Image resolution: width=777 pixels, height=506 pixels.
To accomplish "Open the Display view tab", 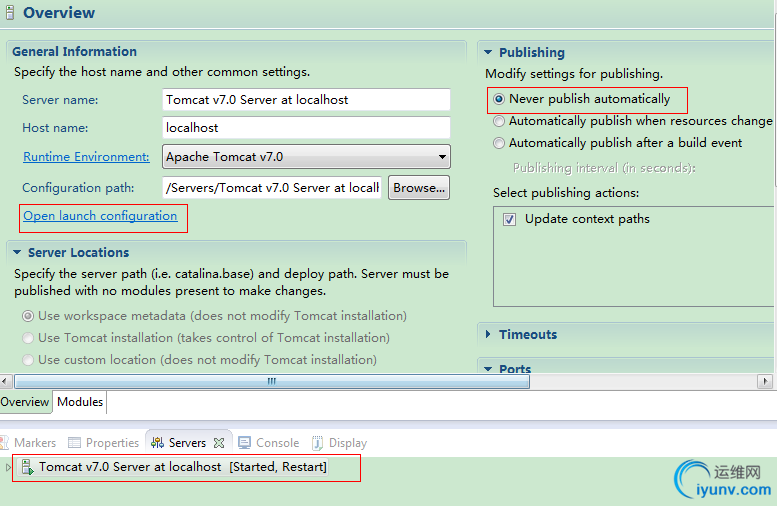I will point(340,443).
